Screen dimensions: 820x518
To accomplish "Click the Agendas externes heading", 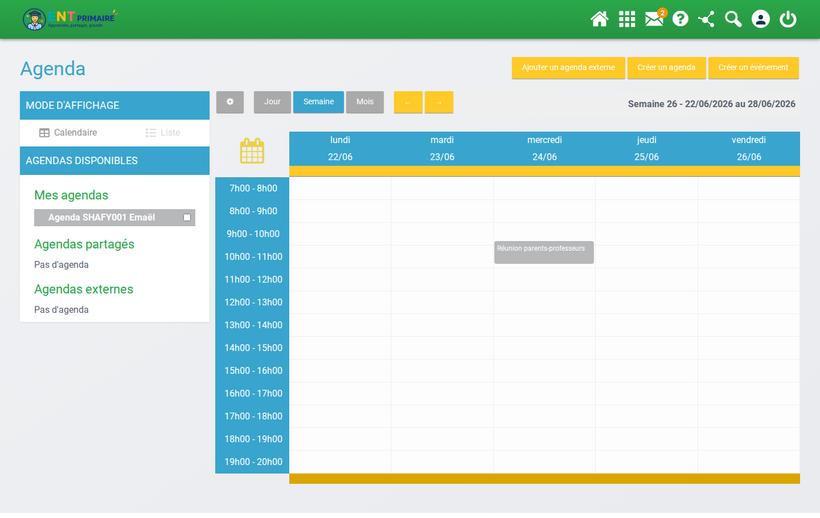I will pyautogui.click(x=84, y=290).
